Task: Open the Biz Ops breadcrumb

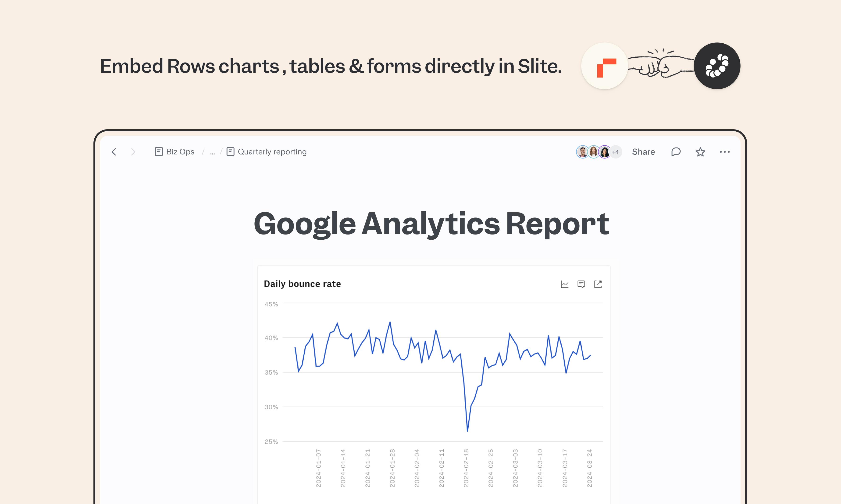Action: [174, 152]
